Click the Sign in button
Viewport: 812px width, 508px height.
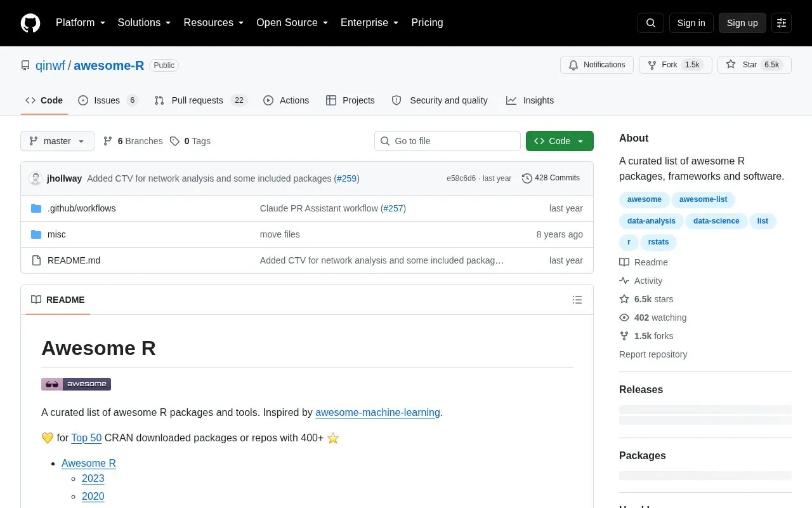click(691, 23)
